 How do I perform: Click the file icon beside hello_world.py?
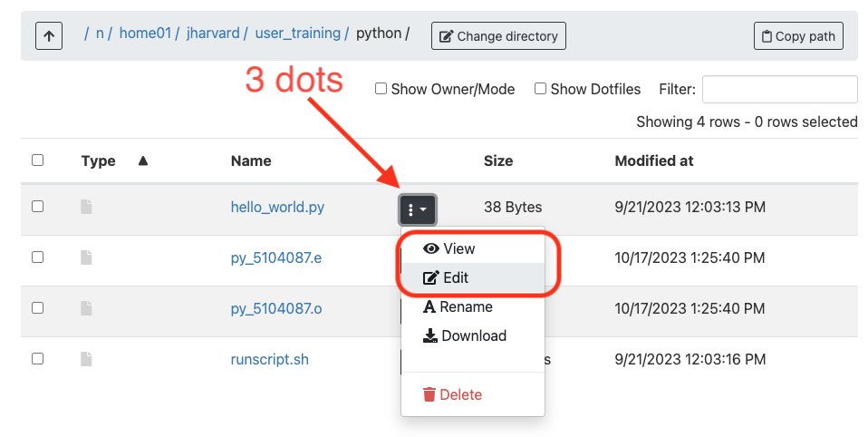(87, 207)
